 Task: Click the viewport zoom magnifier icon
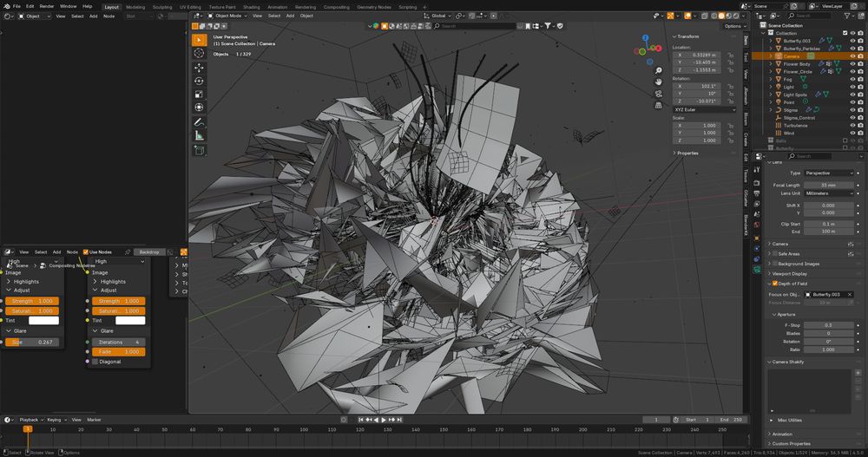pos(658,71)
